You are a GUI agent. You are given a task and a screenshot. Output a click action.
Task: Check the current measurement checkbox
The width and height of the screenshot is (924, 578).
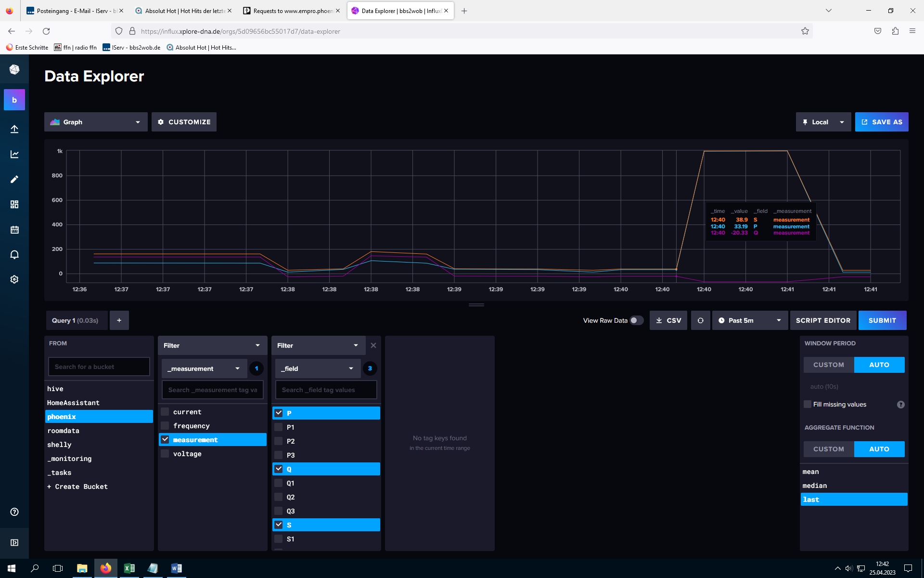(165, 412)
